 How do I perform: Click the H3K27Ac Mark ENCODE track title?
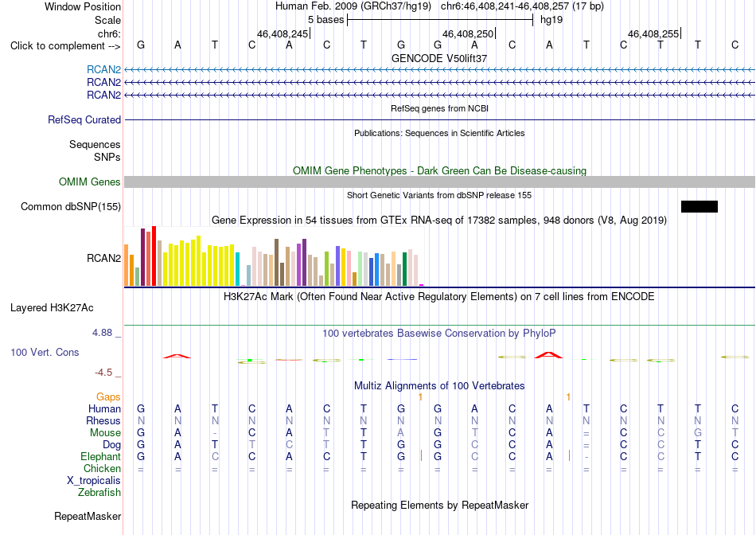[439, 297]
